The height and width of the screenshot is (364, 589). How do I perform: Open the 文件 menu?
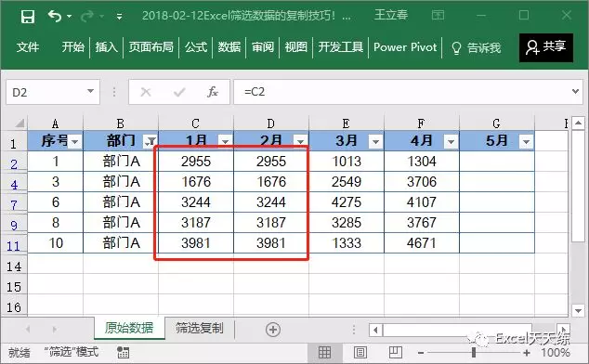tap(28, 47)
